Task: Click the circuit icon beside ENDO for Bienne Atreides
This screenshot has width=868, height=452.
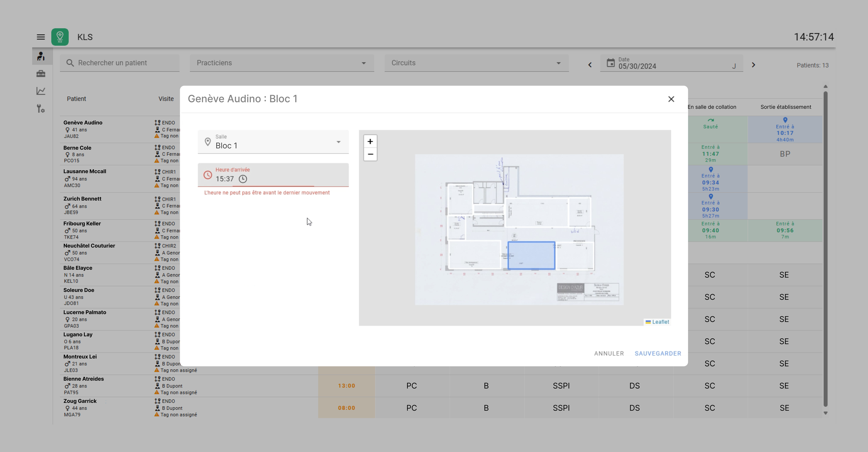Action: (x=157, y=379)
